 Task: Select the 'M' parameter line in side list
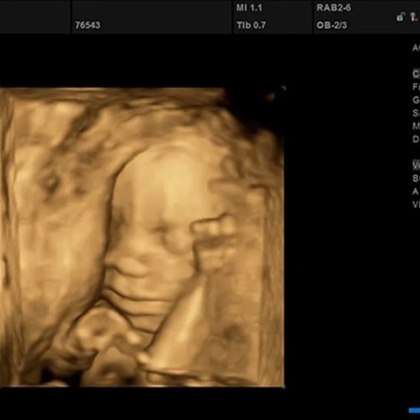(x=416, y=126)
